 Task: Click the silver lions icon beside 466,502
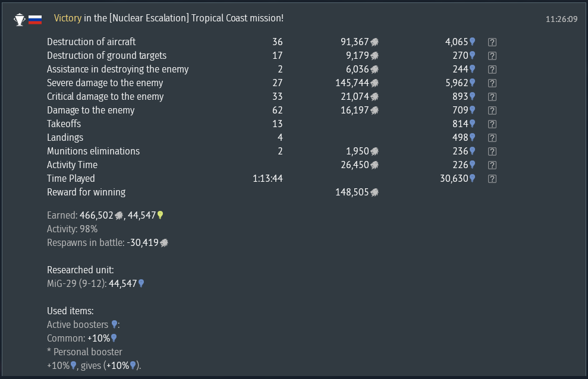[119, 215]
